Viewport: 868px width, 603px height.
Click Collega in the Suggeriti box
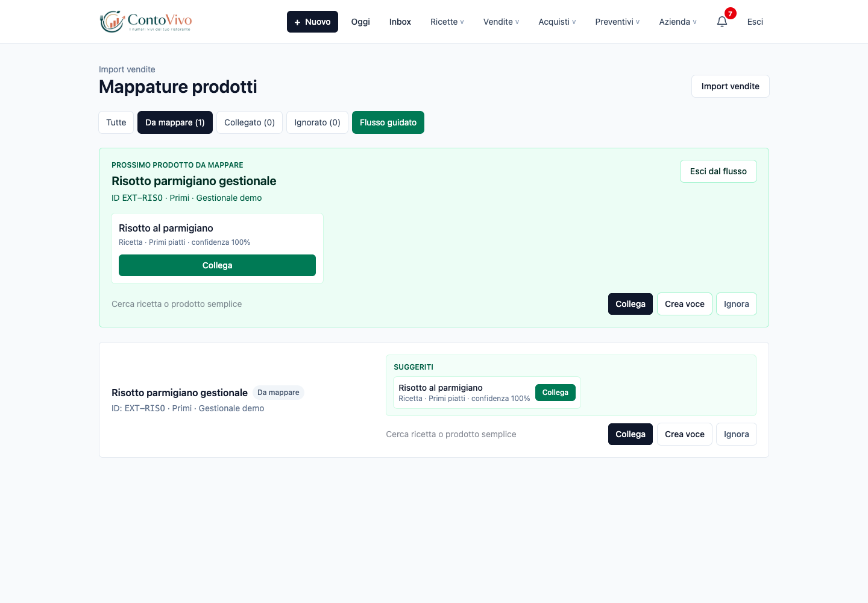click(x=555, y=393)
